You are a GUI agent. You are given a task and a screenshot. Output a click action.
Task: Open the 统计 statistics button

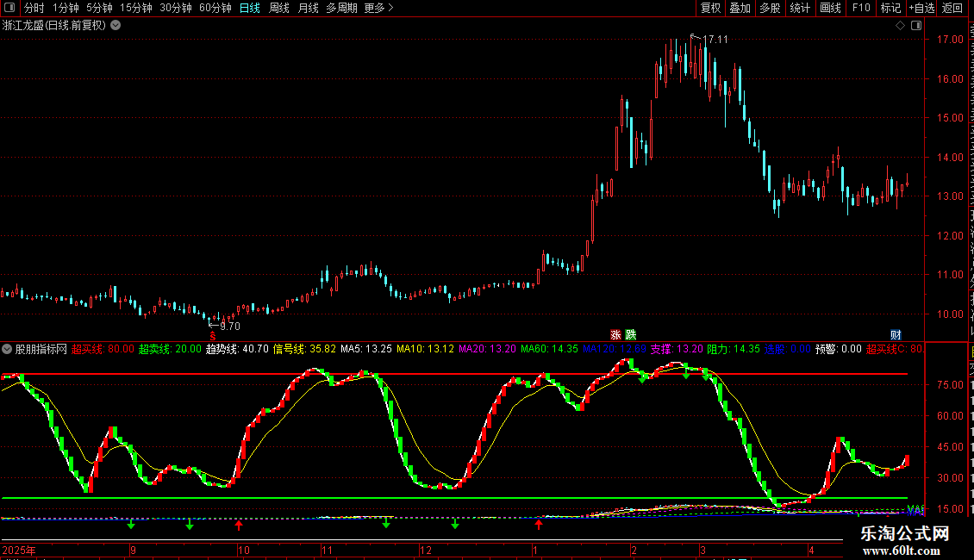pos(799,8)
